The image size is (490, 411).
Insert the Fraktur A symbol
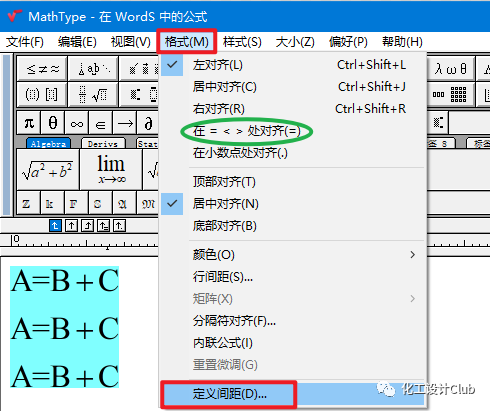(x=125, y=203)
